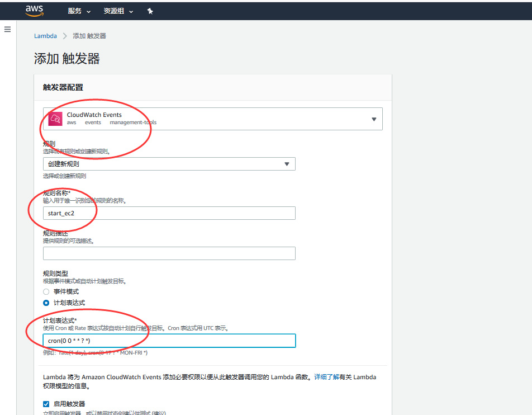Click the cron schedule expression field
The height and width of the screenshot is (415, 532).
(169, 341)
